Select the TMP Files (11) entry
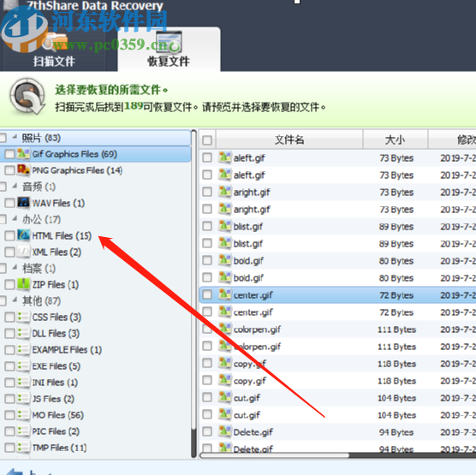Viewport: 476px width, 475px height. pyautogui.click(x=59, y=448)
